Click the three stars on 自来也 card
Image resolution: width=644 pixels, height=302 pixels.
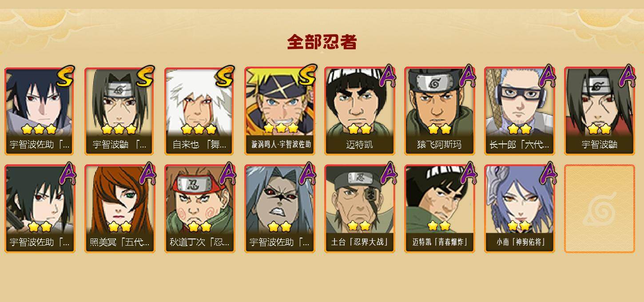click(199, 129)
